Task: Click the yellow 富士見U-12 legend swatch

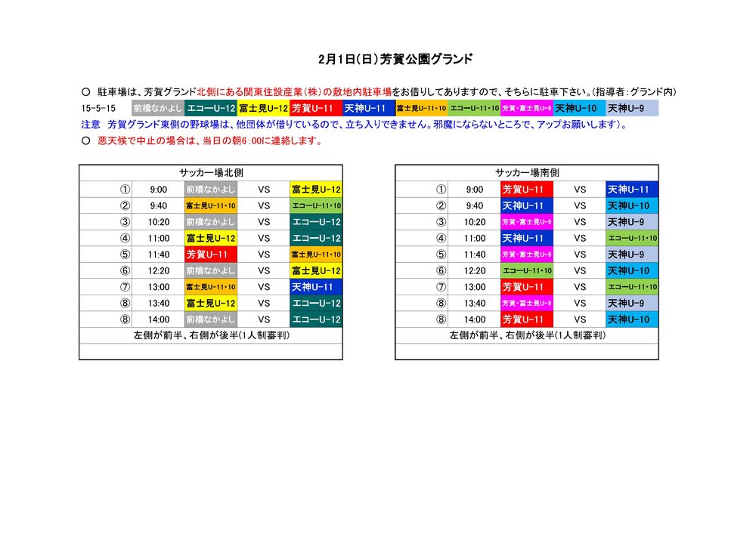Action: 263,108
